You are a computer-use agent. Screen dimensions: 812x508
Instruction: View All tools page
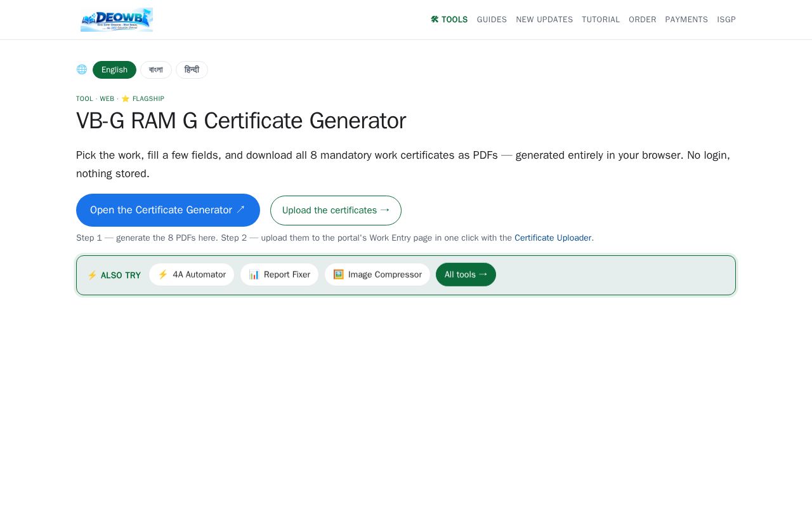coord(466,274)
